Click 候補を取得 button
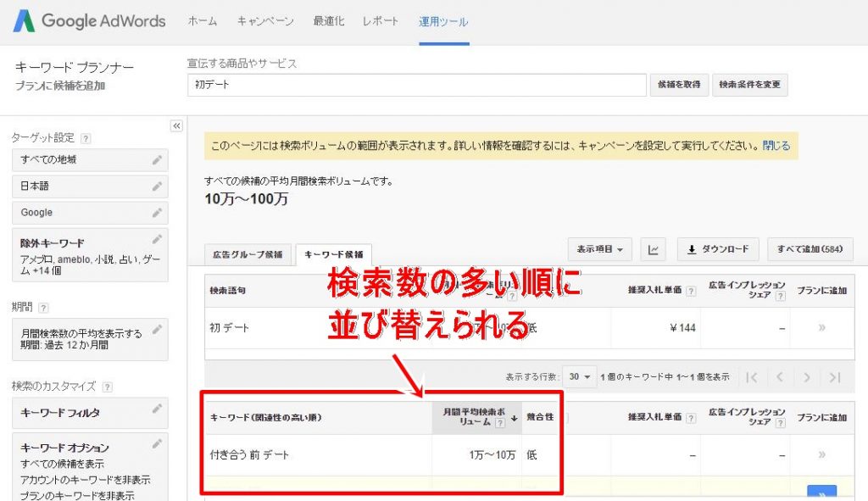The width and height of the screenshot is (868, 501). (x=679, y=85)
